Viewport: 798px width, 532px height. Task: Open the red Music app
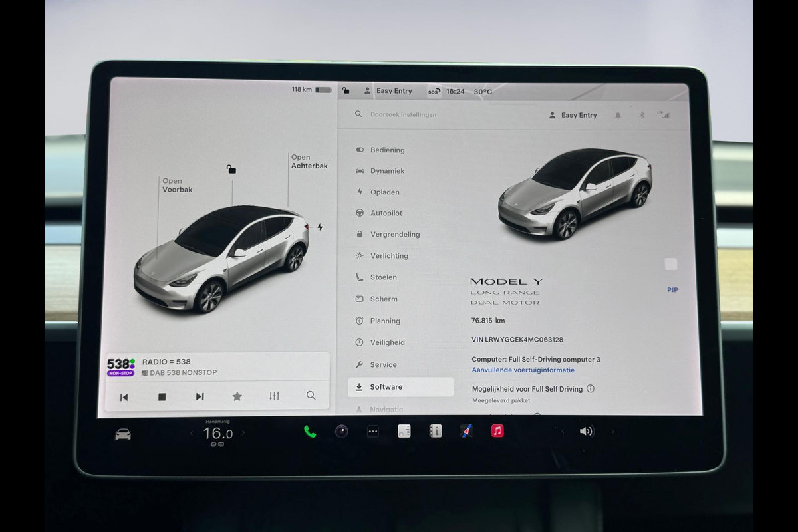click(x=497, y=431)
